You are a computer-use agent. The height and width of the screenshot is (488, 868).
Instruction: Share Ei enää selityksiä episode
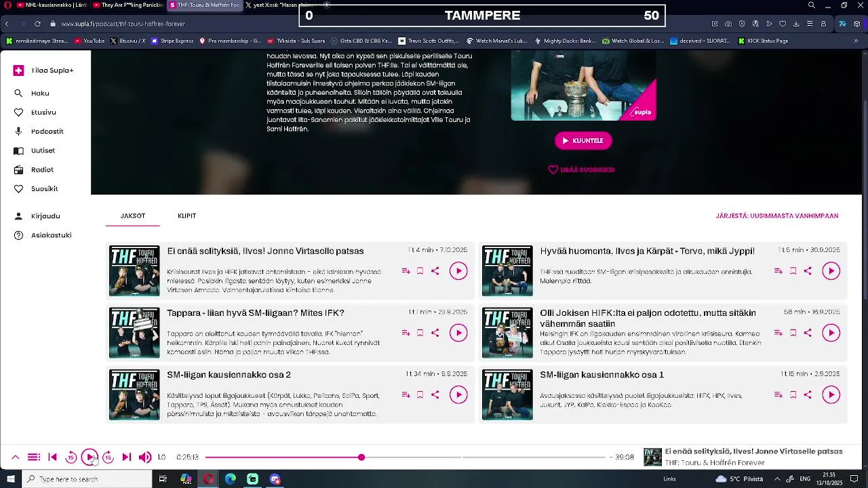pos(435,271)
